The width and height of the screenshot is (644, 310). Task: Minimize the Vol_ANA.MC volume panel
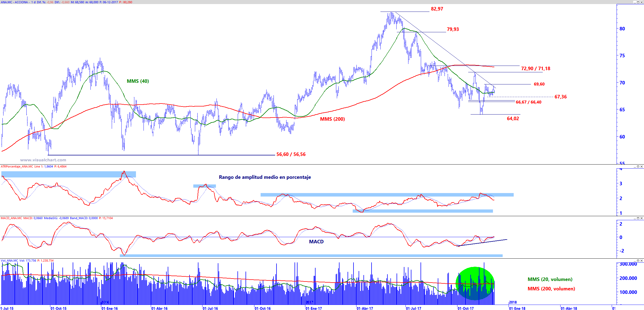(x=635, y=261)
